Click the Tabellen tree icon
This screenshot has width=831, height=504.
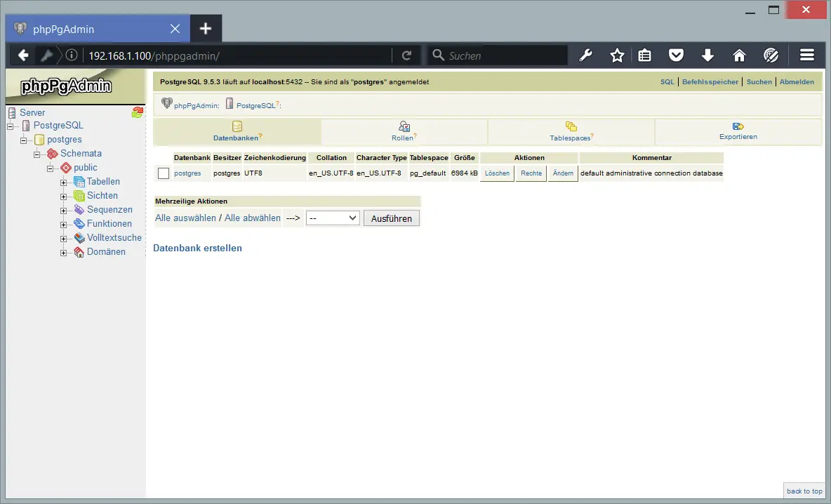click(x=79, y=182)
